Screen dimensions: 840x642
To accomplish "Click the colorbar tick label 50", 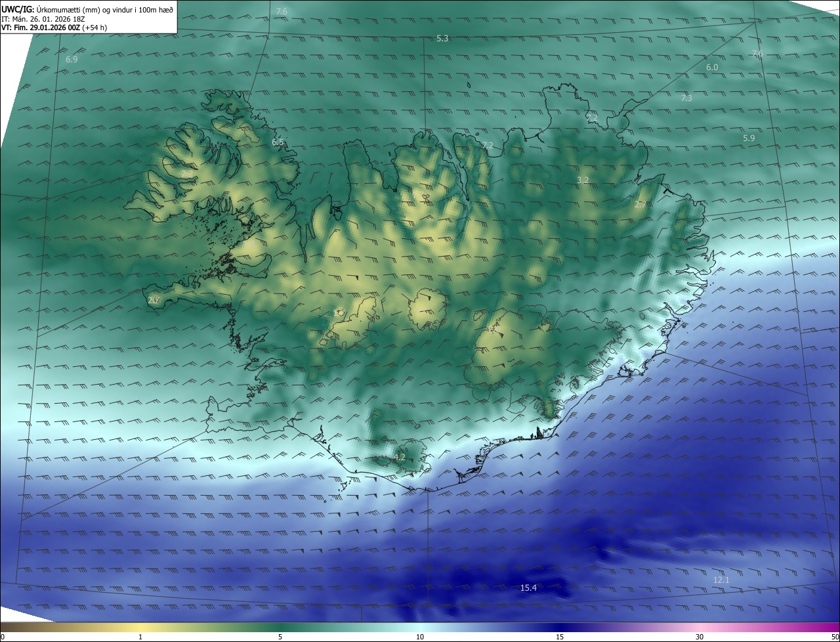I will tap(835, 637).
